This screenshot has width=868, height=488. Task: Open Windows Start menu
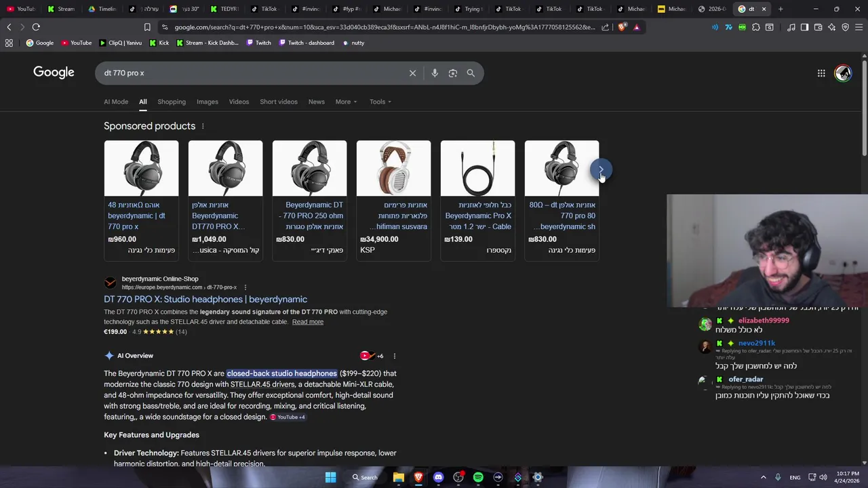click(330, 477)
